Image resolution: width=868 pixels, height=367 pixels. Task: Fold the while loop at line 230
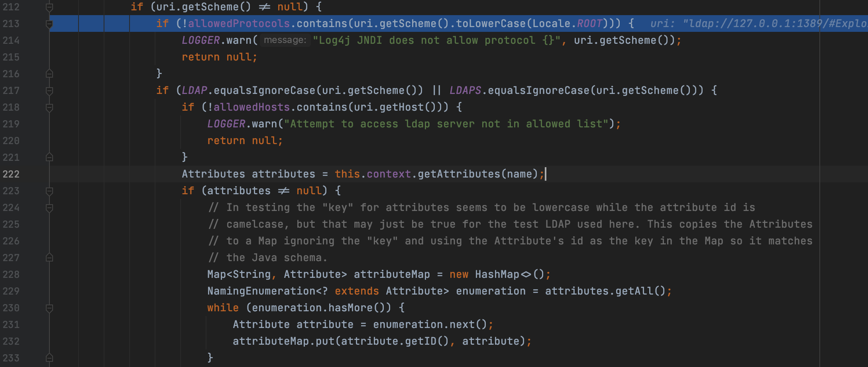49,308
